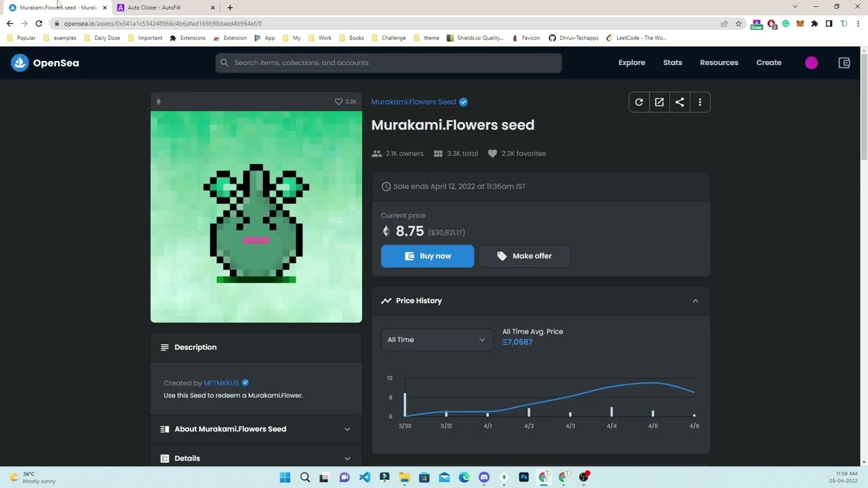Open the external link icon beside refresh
Screen dimensions: 868x488
tap(659, 102)
